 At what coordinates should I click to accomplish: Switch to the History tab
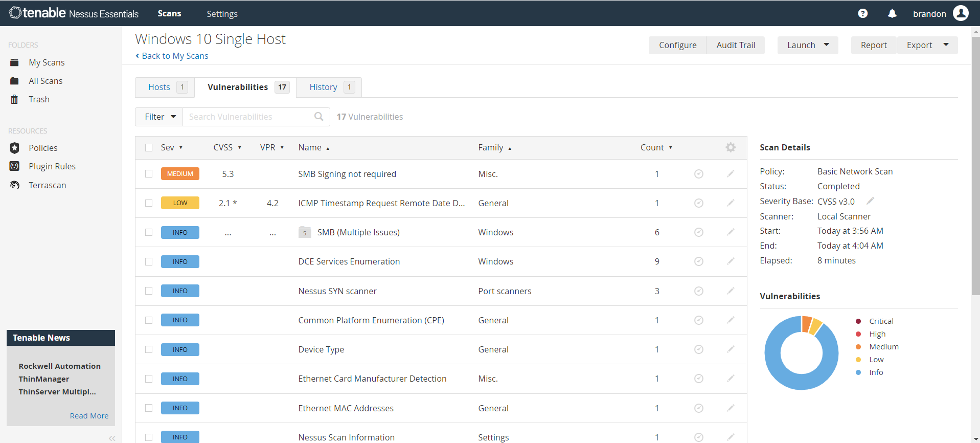point(329,87)
